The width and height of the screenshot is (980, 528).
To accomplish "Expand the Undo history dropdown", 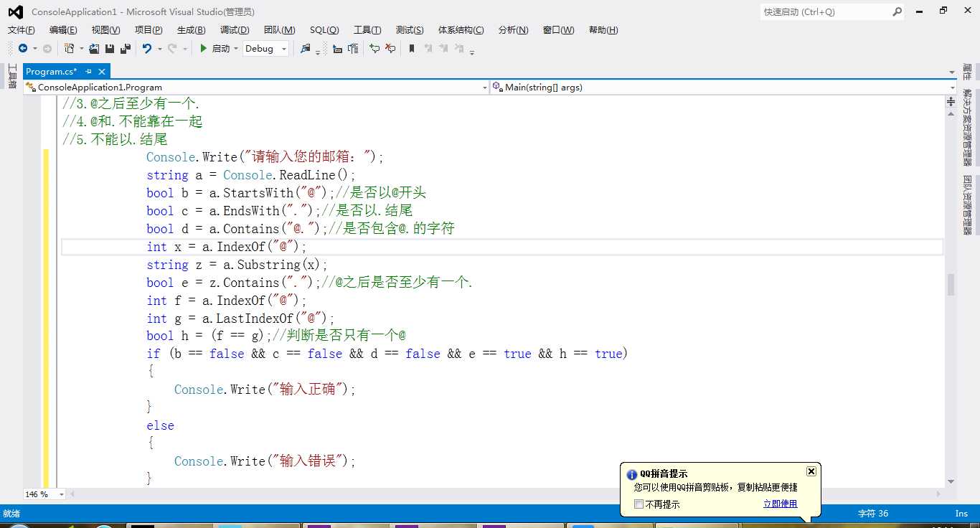I will tap(159, 49).
